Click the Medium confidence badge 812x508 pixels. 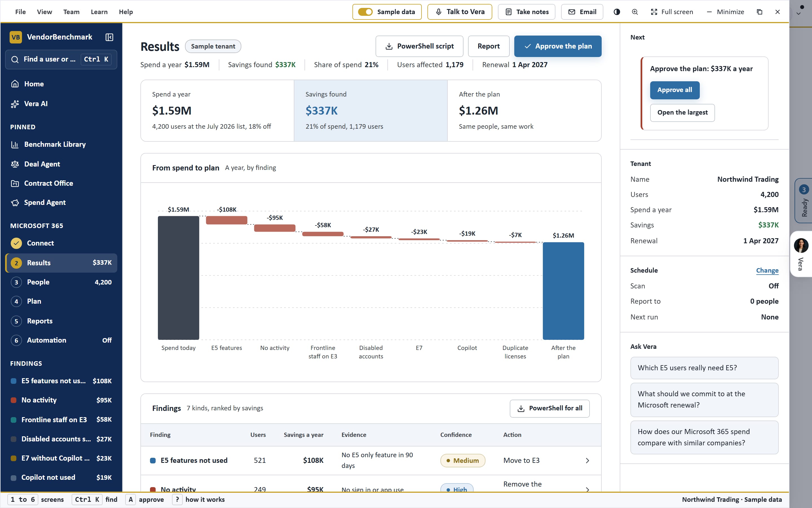pos(463,460)
